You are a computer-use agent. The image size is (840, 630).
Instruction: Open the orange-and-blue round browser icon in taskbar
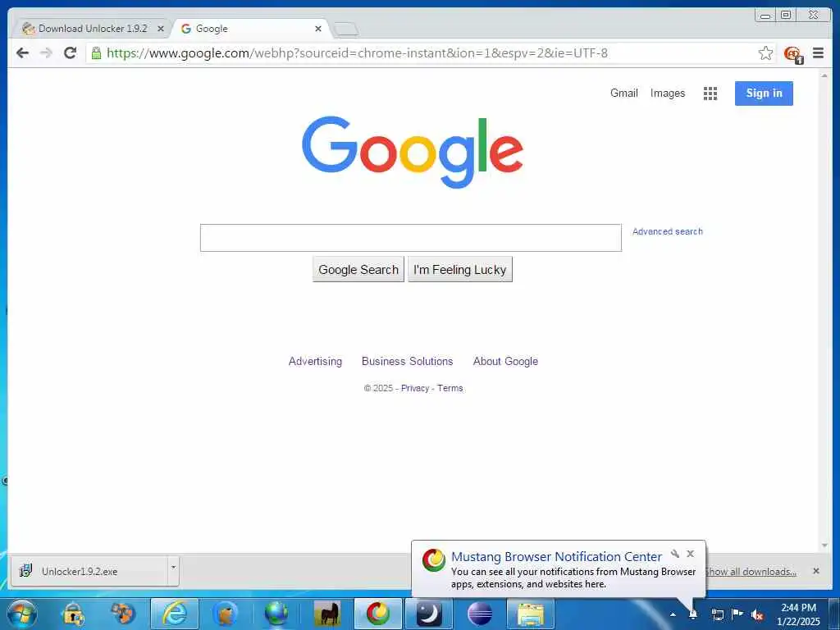(x=225, y=614)
